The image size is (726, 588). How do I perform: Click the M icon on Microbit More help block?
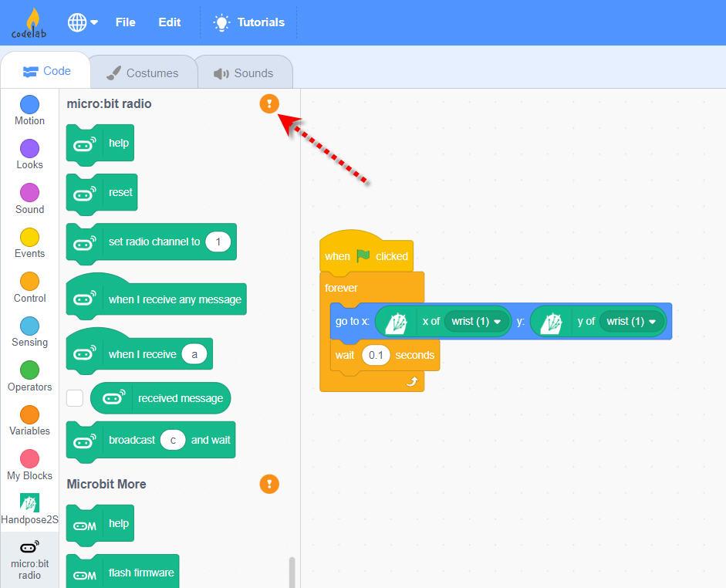85,525
